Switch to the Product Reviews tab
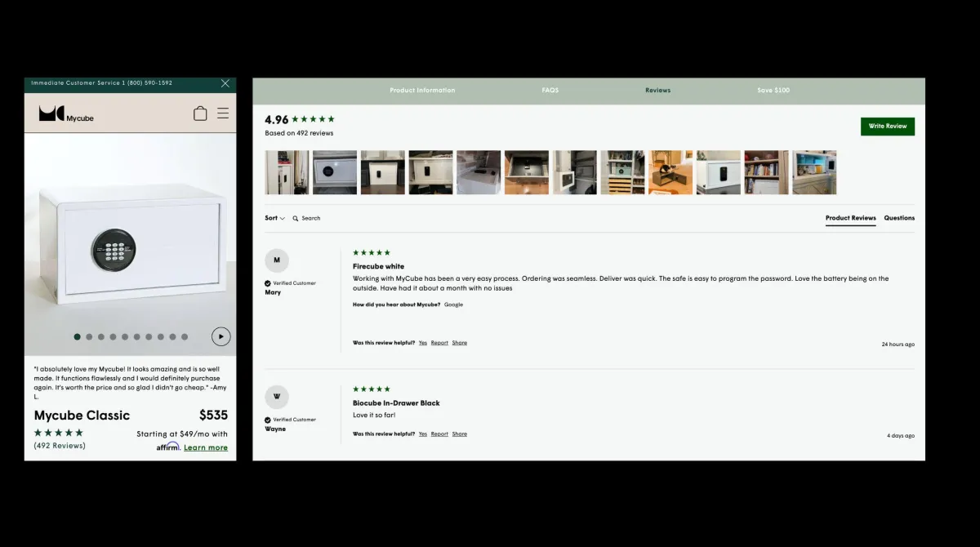This screenshot has width=980, height=547. pyautogui.click(x=851, y=218)
